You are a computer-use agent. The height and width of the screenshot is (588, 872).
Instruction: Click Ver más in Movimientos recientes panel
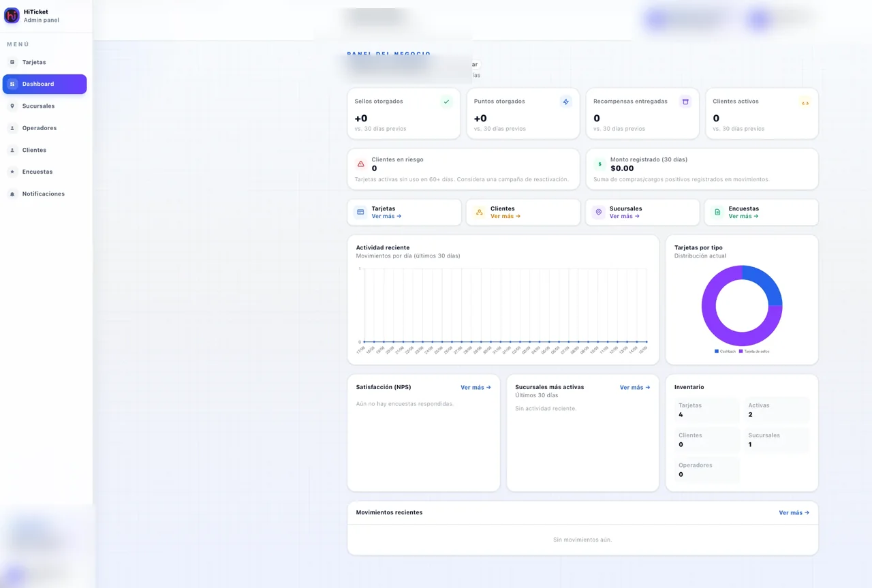point(794,512)
